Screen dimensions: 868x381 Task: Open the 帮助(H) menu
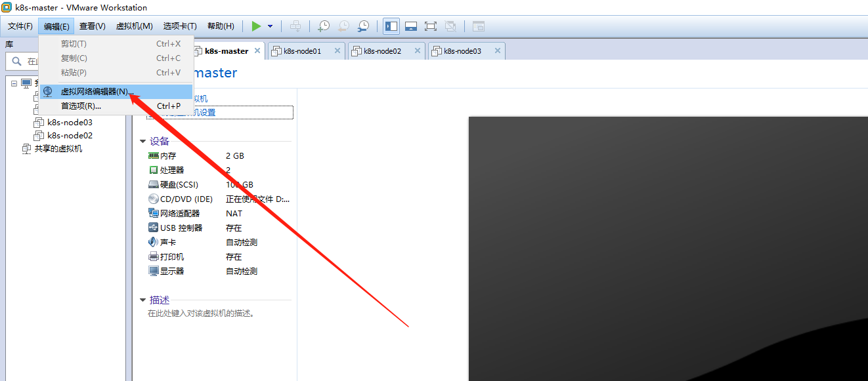(x=221, y=26)
